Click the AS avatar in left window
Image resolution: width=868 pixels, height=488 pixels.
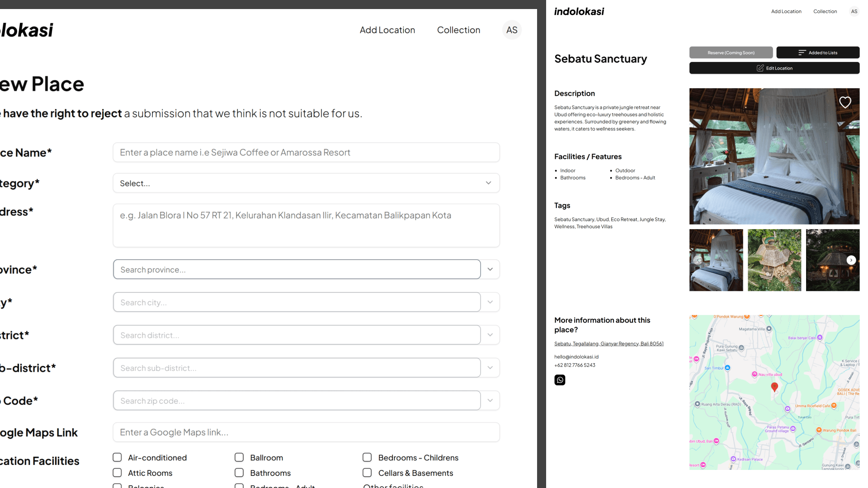tap(512, 30)
